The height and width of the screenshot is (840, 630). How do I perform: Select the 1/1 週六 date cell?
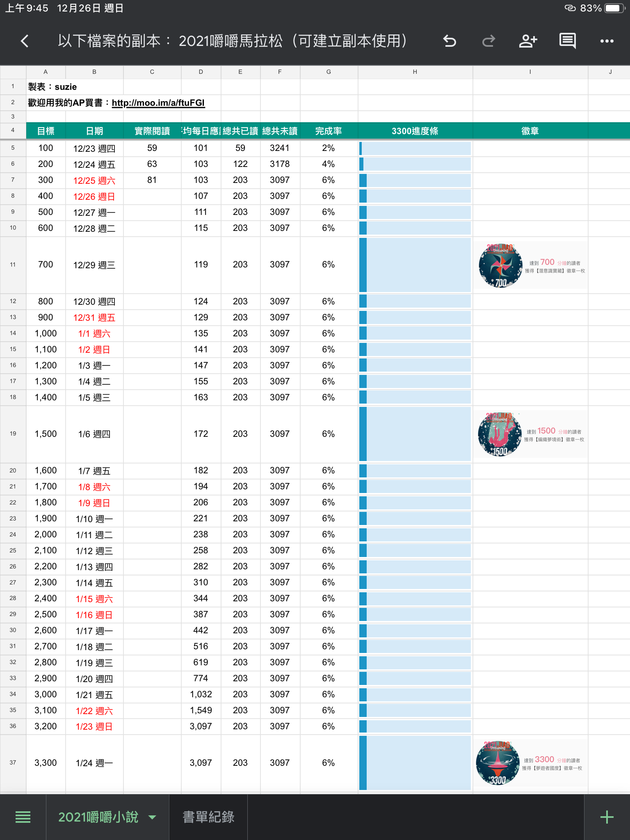coord(94,334)
